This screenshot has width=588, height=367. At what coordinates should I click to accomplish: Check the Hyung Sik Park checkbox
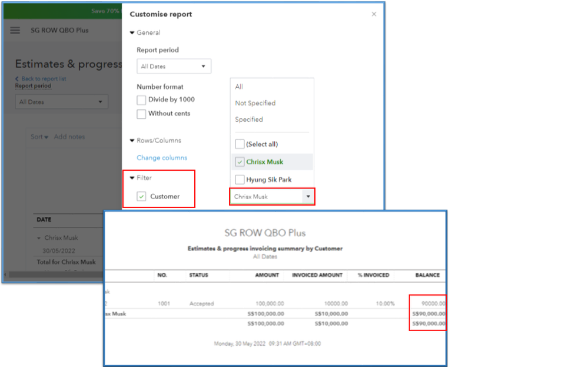coord(240,179)
